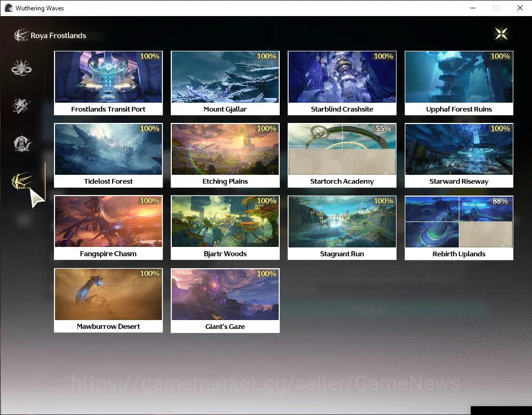Close the exploration progress panel with X icon
This screenshot has width=532, height=415.
point(501,34)
